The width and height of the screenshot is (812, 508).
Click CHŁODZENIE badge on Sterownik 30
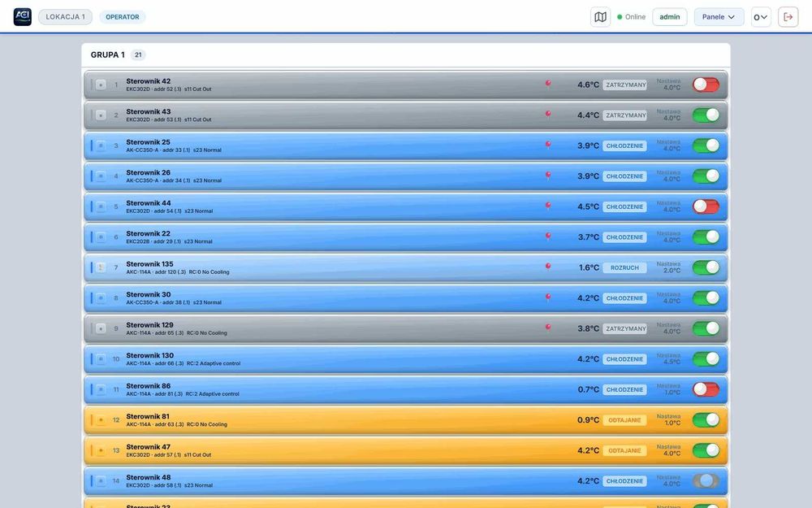625,298
